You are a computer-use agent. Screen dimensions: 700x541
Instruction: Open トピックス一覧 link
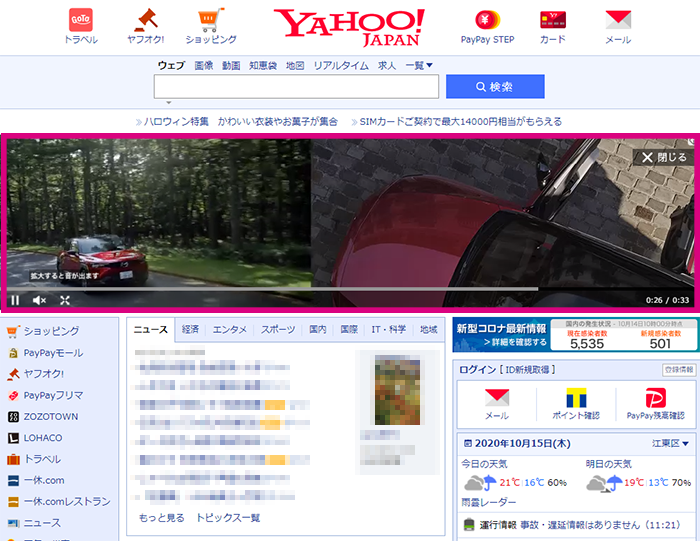click(x=228, y=518)
